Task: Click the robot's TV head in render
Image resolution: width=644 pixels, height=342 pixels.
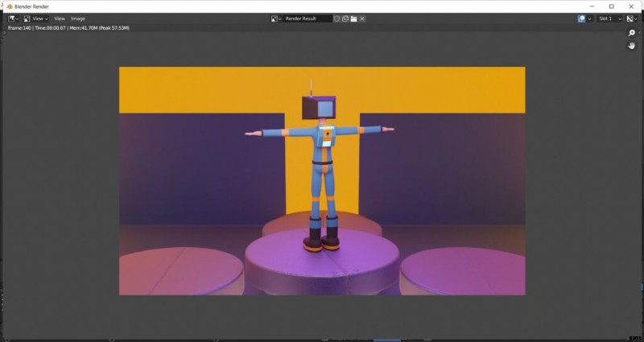Action: (319, 108)
